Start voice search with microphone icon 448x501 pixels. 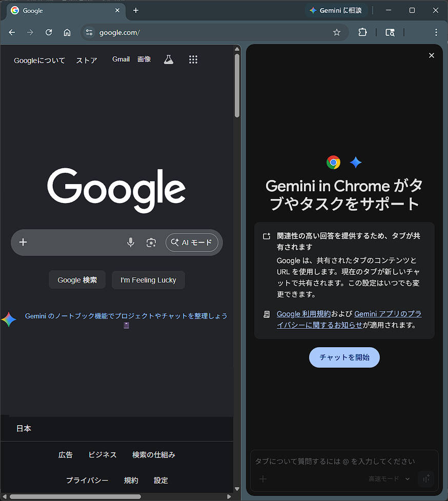[131, 243]
